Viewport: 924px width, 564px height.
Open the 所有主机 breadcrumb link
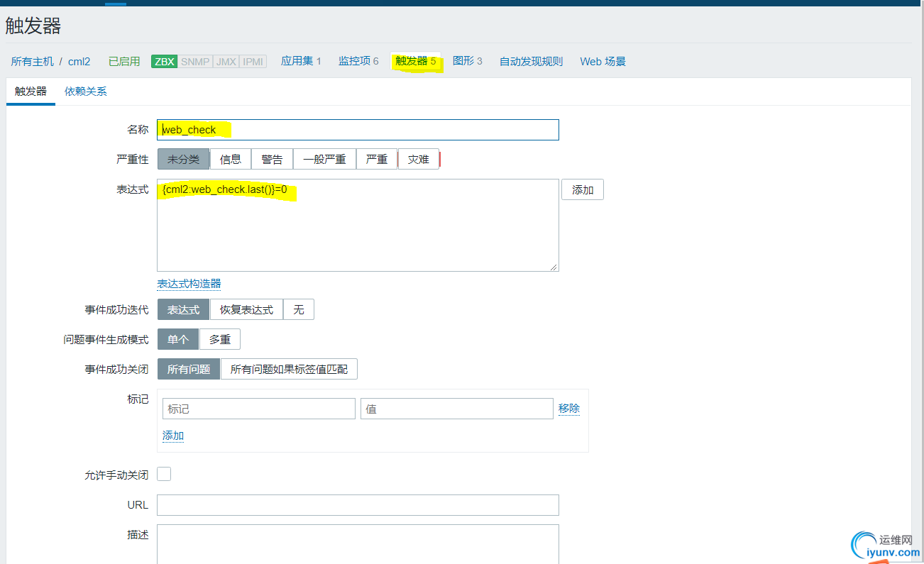pos(33,62)
